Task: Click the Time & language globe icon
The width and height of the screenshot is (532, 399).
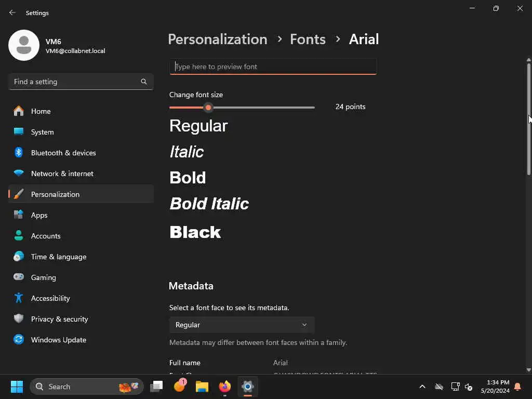Action: [19, 256]
